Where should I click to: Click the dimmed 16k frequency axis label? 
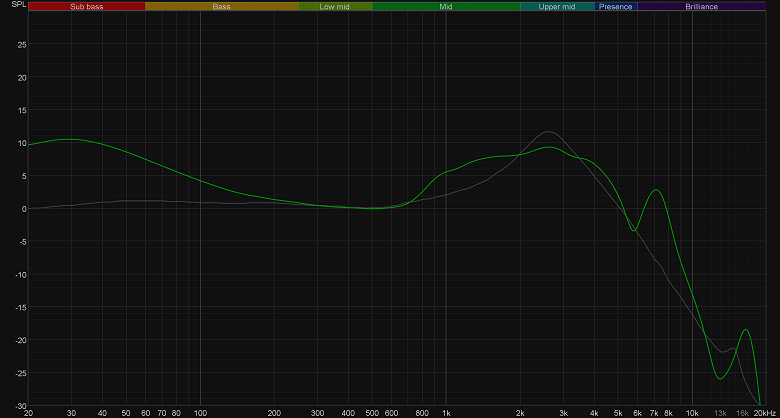tap(743, 413)
